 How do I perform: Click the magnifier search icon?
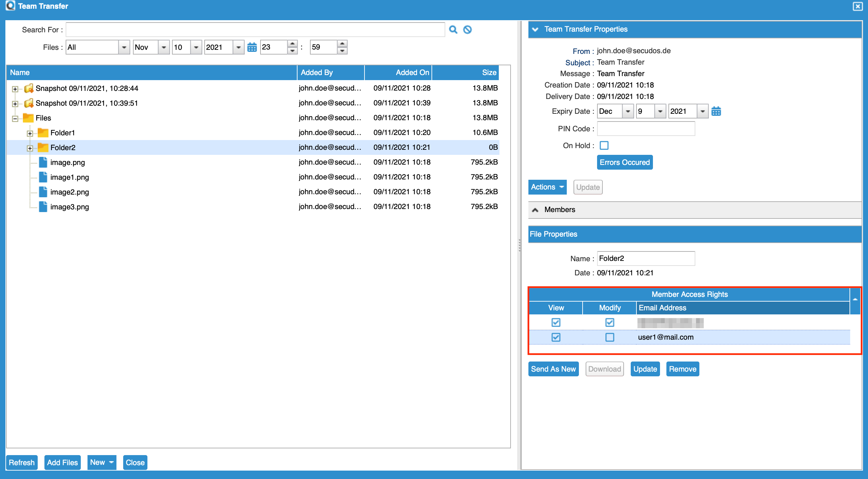[x=453, y=30]
